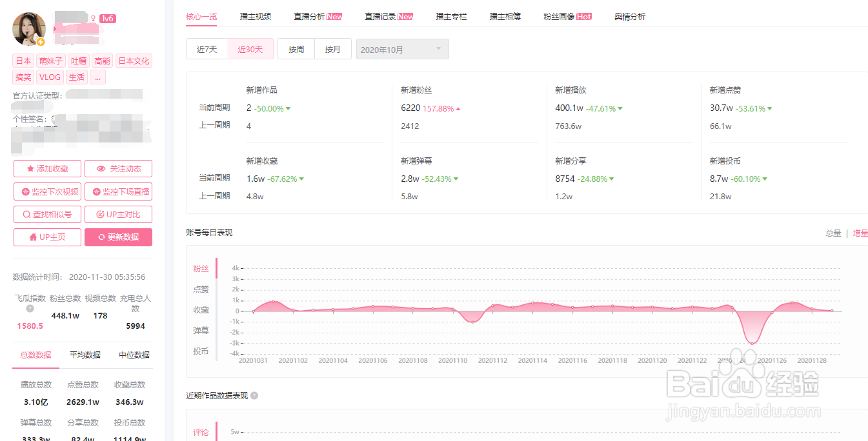Click the 监控下场直播 button
The height and width of the screenshot is (441, 868).
(118, 191)
